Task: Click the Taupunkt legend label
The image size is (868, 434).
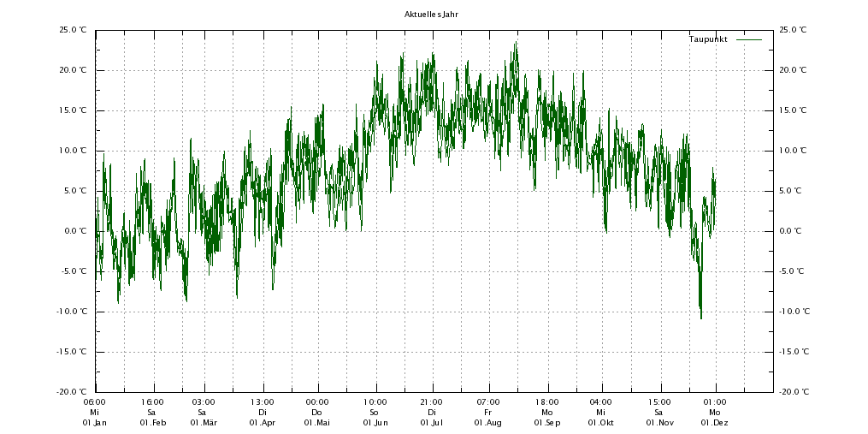Action: click(708, 39)
